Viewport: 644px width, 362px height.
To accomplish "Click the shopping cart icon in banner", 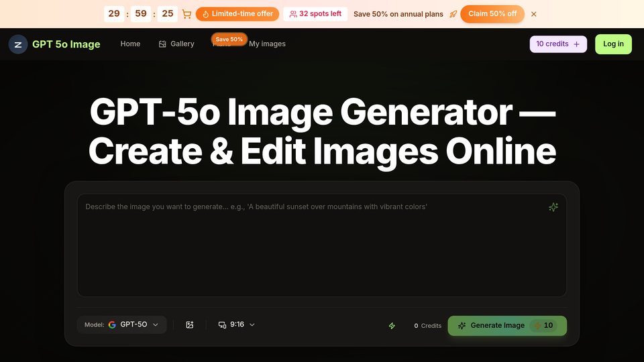I will pyautogui.click(x=186, y=14).
